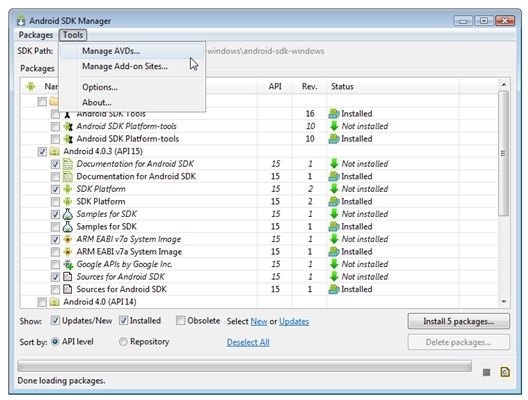Click the italic Platform-tools wrench android icon
The image size is (528, 400).
[68, 127]
